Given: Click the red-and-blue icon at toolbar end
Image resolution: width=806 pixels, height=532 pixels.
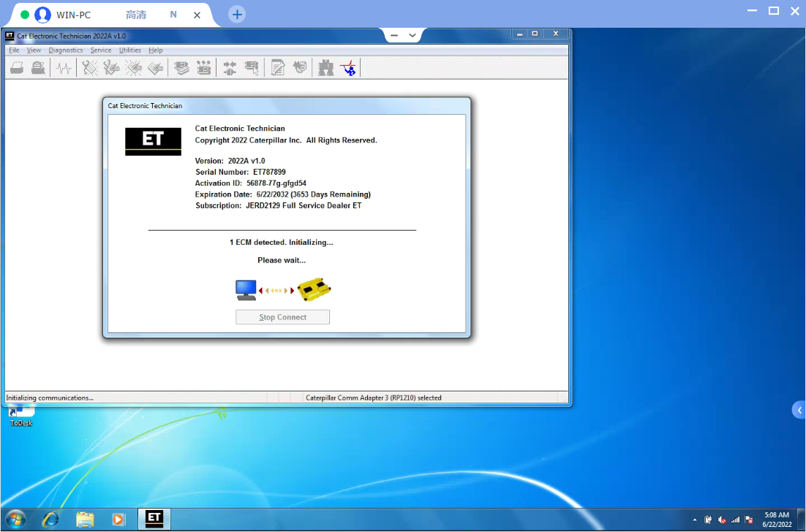Looking at the screenshot, I should [349, 68].
